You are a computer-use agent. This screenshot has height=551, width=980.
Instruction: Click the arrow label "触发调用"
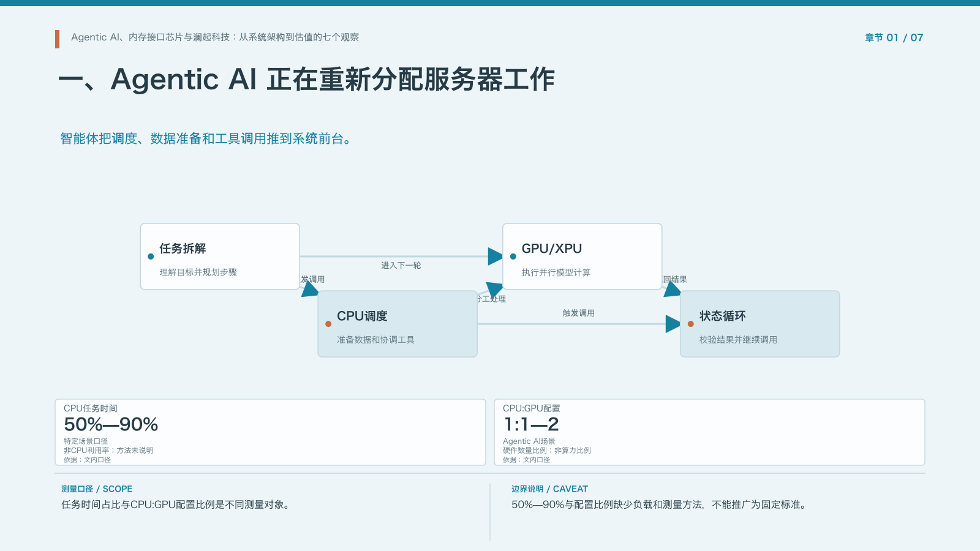point(579,313)
